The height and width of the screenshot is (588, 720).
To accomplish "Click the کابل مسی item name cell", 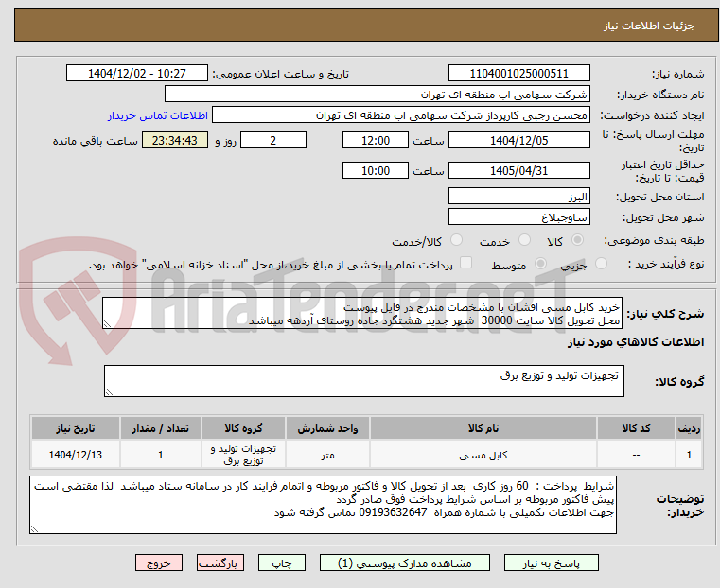I will click(x=483, y=455).
